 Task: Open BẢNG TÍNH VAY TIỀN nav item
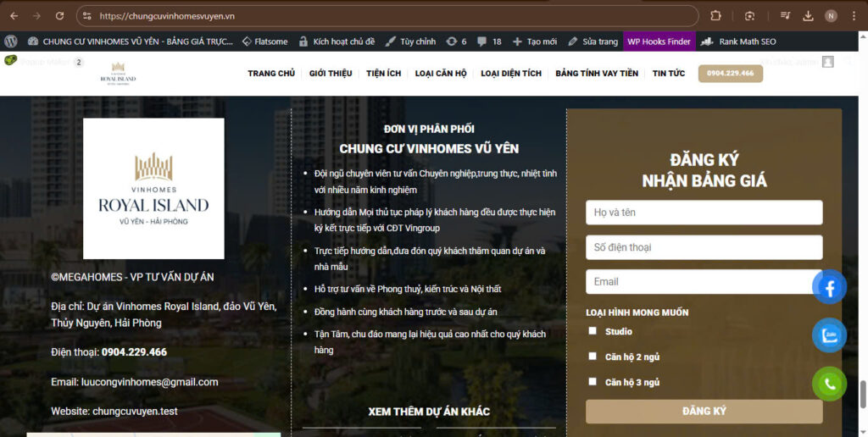pyautogui.click(x=597, y=74)
